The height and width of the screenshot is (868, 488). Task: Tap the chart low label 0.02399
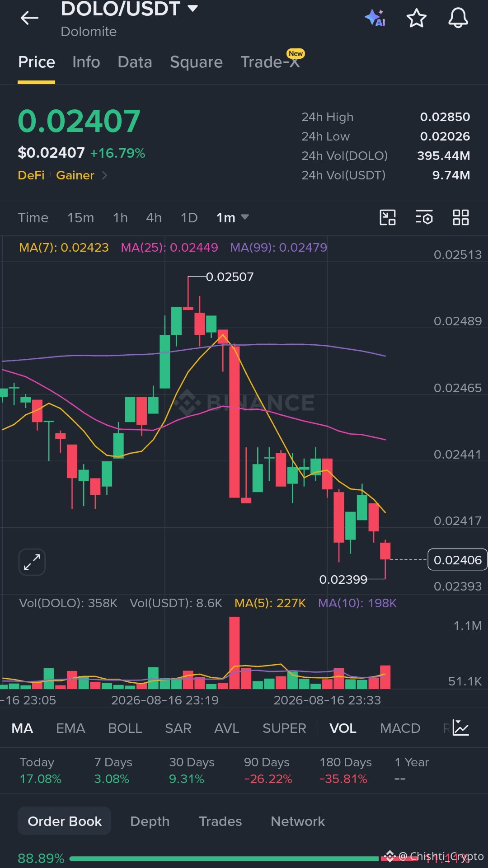pyautogui.click(x=343, y=579)
